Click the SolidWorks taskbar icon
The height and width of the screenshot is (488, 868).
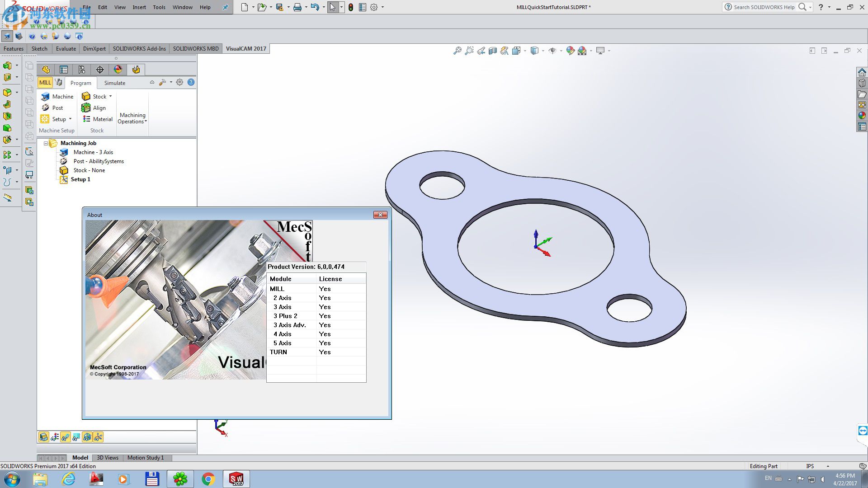[x=236, y=479]
